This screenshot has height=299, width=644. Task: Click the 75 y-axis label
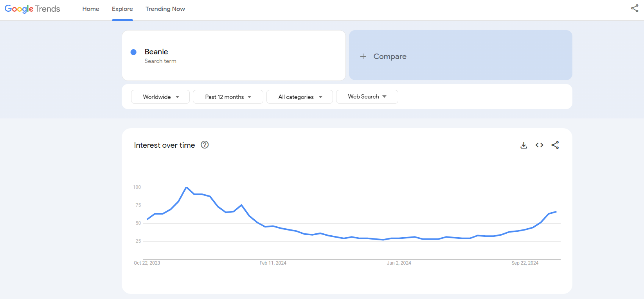coord(138,205)
